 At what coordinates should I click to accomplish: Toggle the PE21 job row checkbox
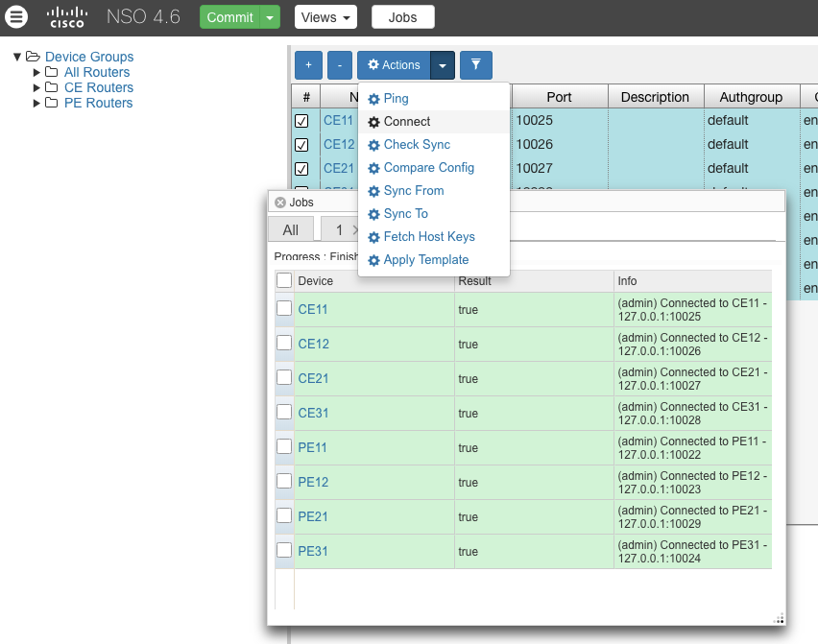(284, 515)
